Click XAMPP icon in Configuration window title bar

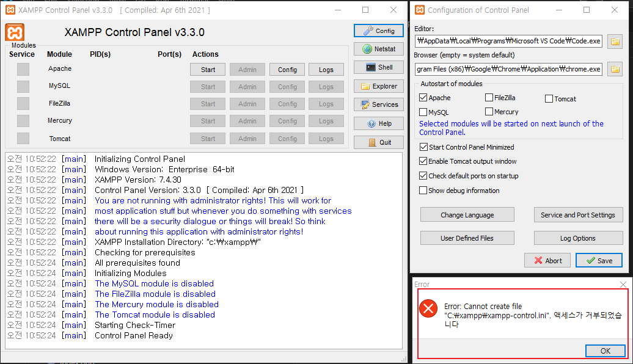pyautogui.click(x=420, y=10)
